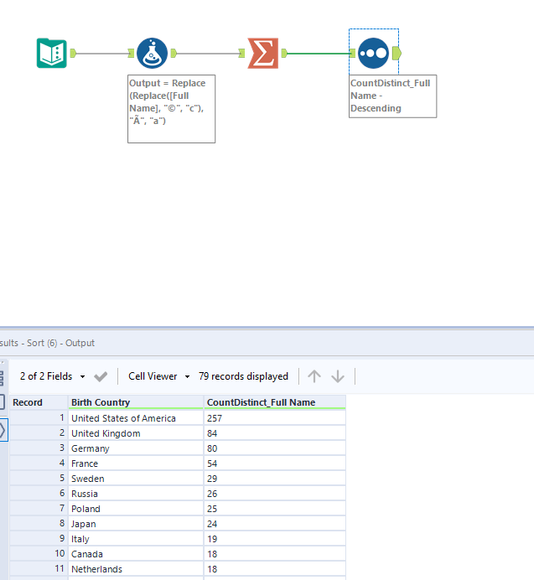Select the Sweden cell

point(136,479)
